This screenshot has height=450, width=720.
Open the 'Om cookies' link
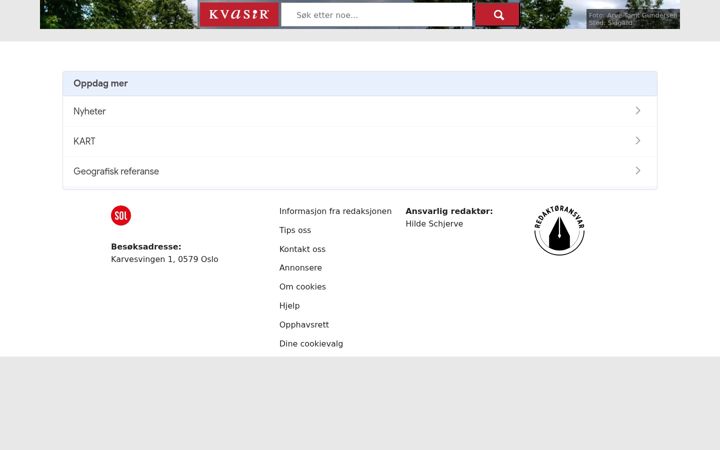click(302, 287)
